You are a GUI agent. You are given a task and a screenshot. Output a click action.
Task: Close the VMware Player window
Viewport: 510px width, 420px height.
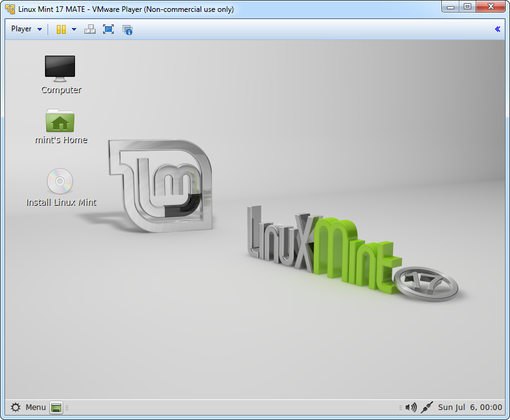point(491,7)
